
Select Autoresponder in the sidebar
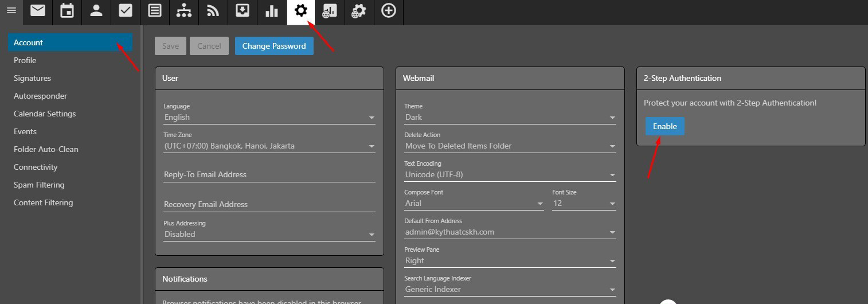40,96
